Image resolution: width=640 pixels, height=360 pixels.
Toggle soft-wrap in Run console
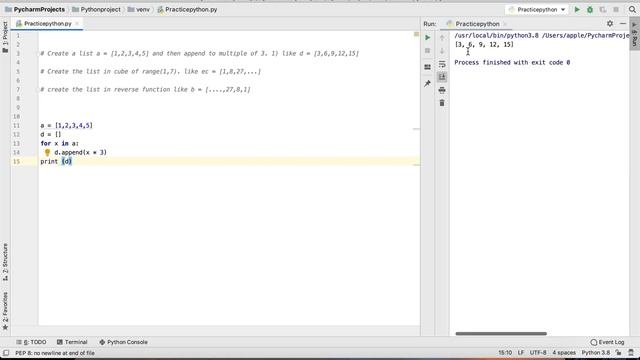click(442, 64)
